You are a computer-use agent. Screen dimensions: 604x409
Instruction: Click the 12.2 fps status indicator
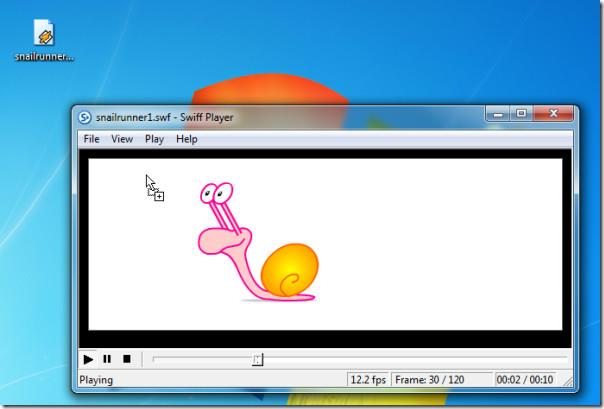coord(366,380)
